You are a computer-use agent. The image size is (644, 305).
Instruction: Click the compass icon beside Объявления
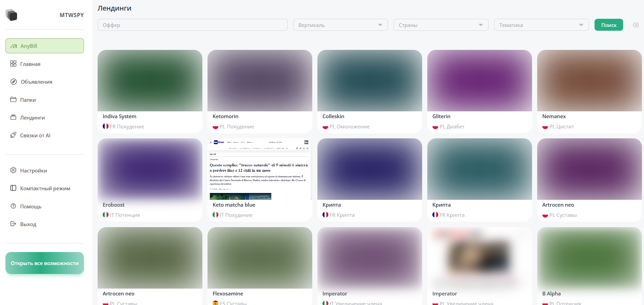(x=14, y=82)
